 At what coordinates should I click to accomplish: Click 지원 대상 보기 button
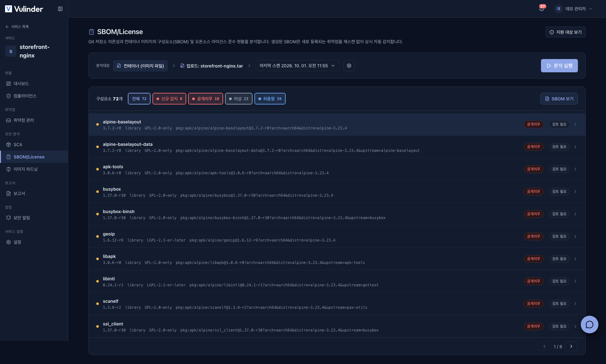[565, 32]
